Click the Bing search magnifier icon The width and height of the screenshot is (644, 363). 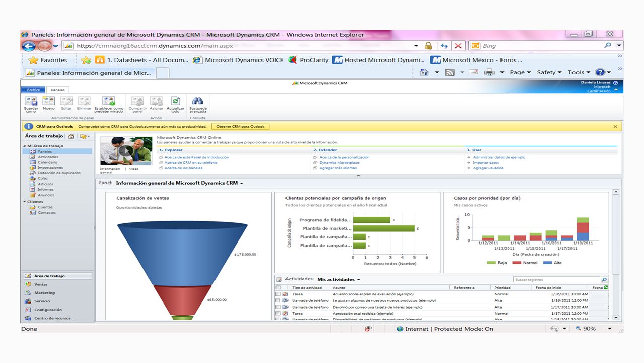click(608, 46)
